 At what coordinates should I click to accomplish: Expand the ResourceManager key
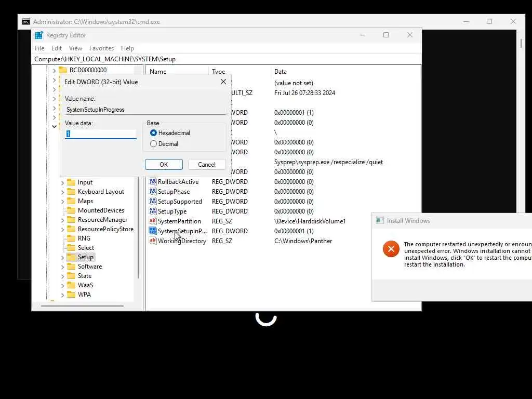tap(62, 220)
